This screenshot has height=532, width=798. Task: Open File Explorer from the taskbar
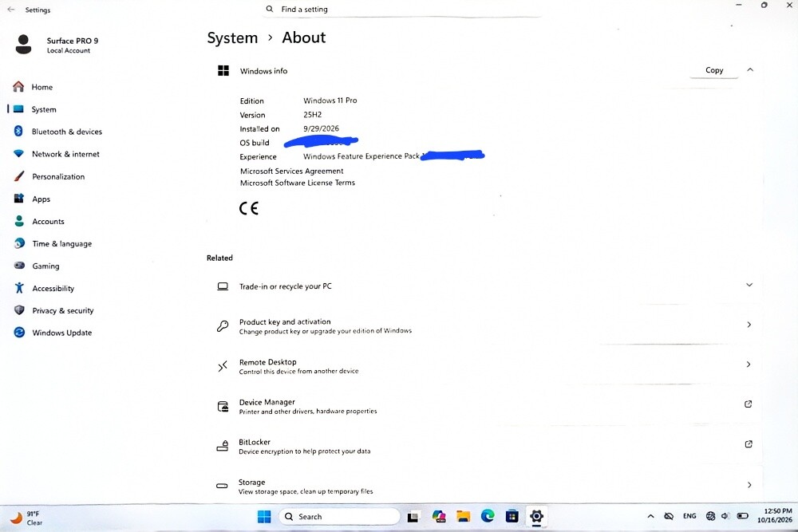coord(463,516)
